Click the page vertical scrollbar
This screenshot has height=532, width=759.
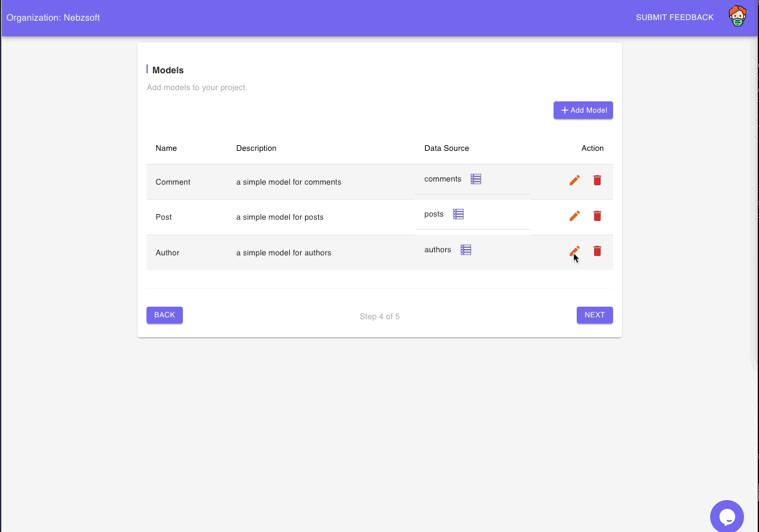coord(754,207)
